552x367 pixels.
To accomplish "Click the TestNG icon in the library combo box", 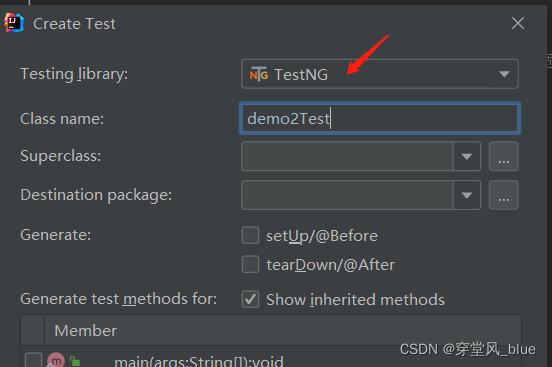I will [x=259, y=74].
